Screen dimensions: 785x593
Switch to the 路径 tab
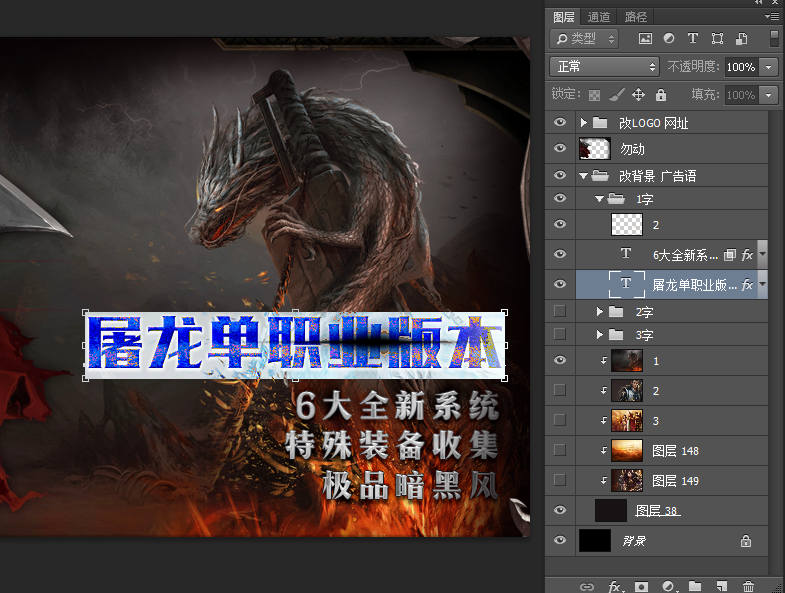point(636,17)
